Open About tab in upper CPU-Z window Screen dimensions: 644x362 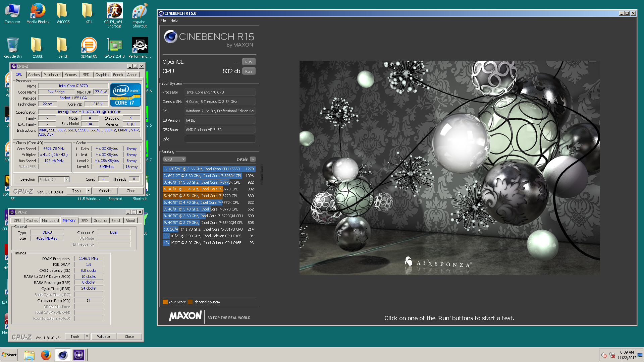132,75
